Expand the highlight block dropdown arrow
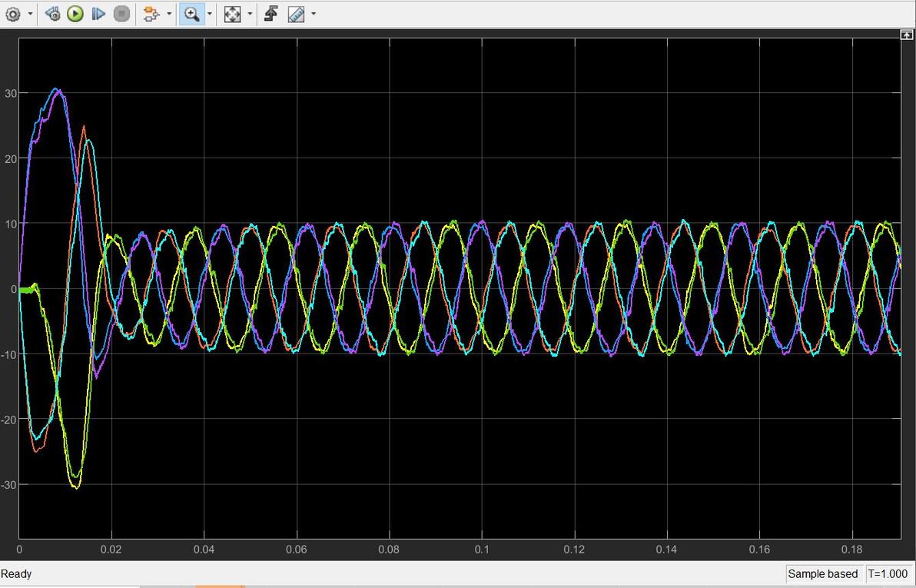 pos(169,14)
